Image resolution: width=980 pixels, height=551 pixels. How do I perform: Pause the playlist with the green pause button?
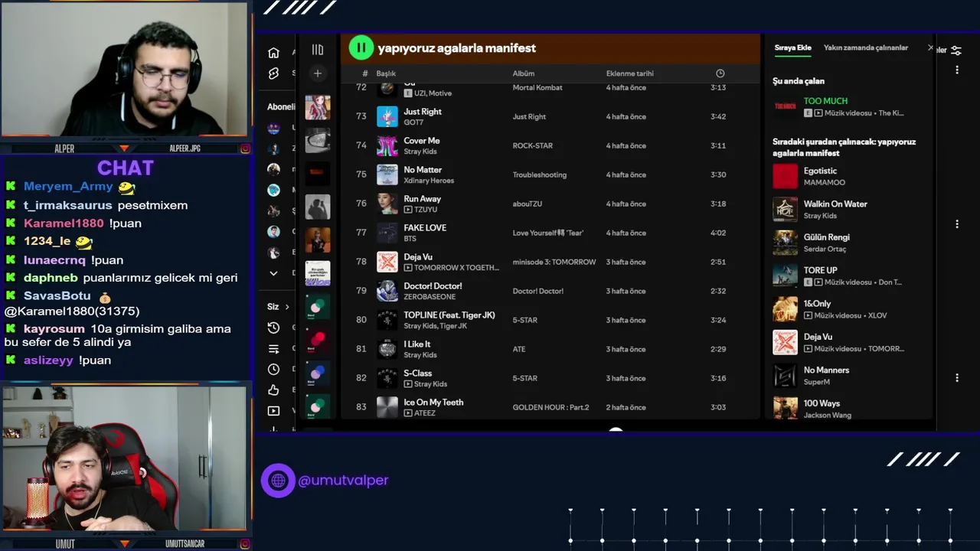coord(361,47)
